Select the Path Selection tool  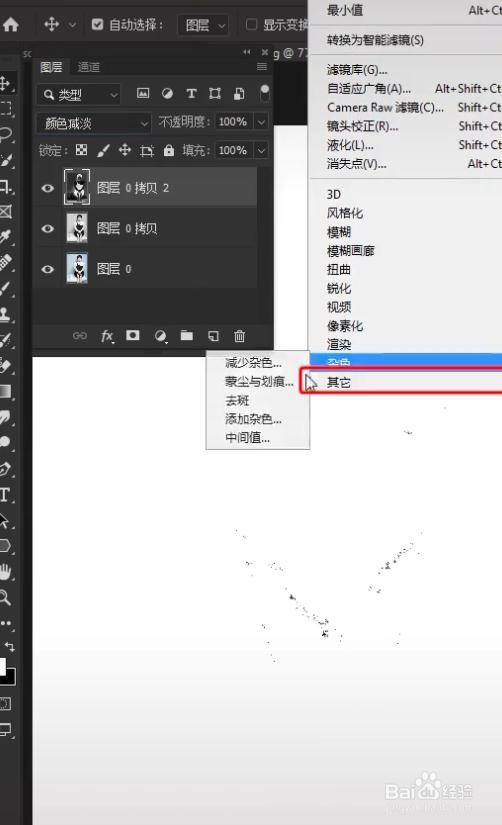[x=5, y=520]
